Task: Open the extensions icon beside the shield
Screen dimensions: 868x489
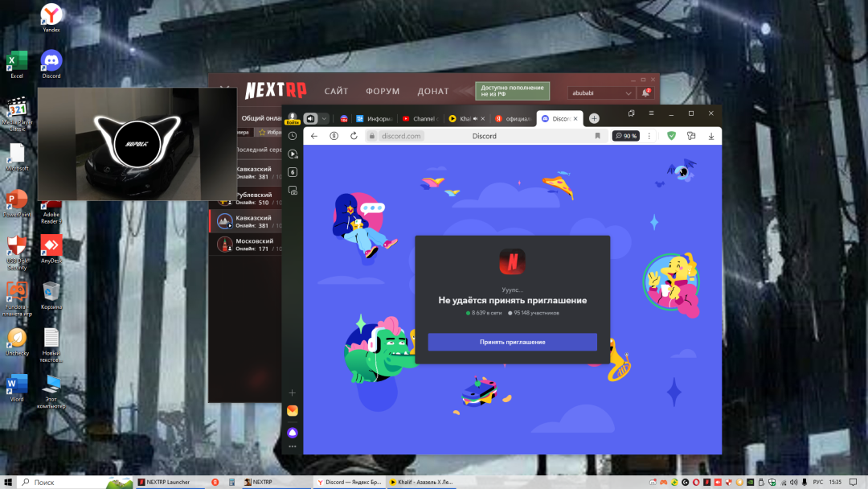Action: [x=691, y=136]
